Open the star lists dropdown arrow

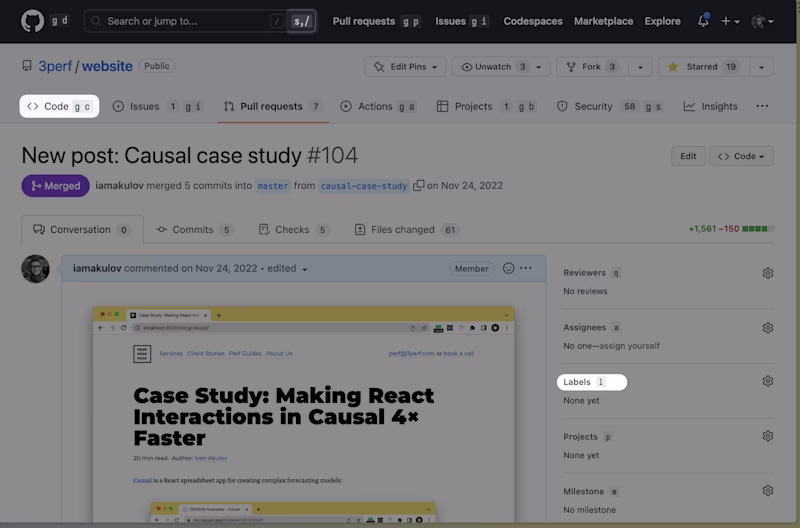[x=761, y=67]
